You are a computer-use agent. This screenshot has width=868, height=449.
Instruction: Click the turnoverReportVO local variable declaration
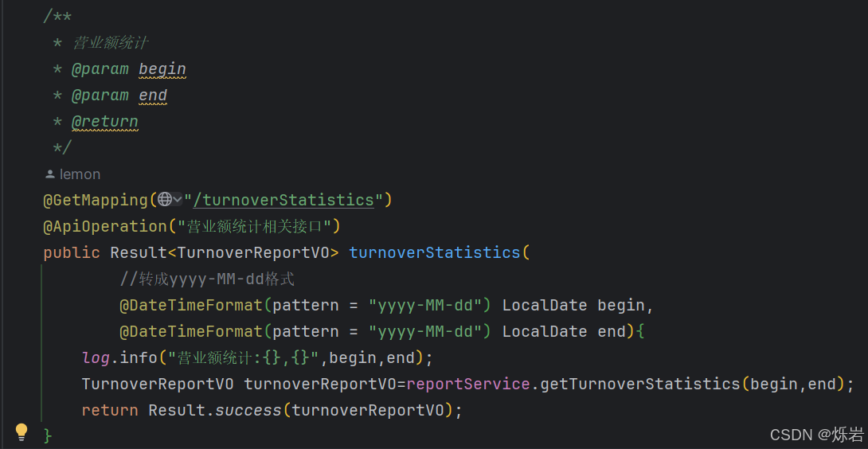point(320,384)
